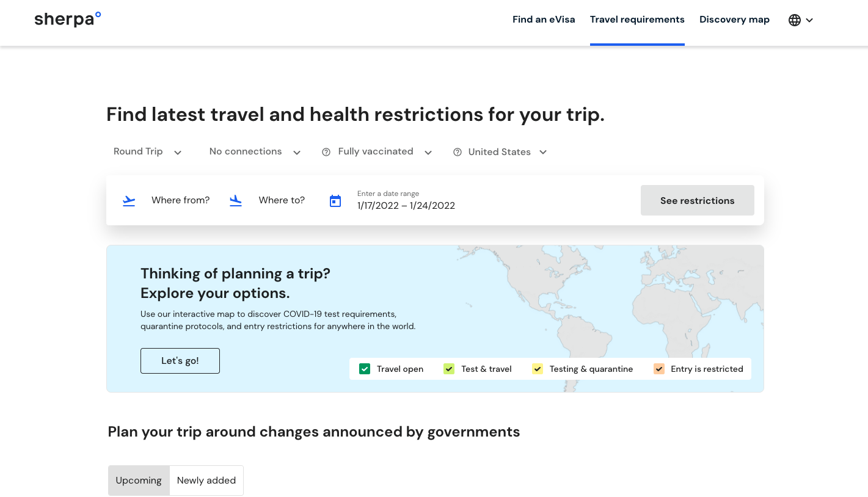Image resolution: width=868 pixels, height=497 pixels.
Task: Click the departure airplane icon
Action: (129, 200)
